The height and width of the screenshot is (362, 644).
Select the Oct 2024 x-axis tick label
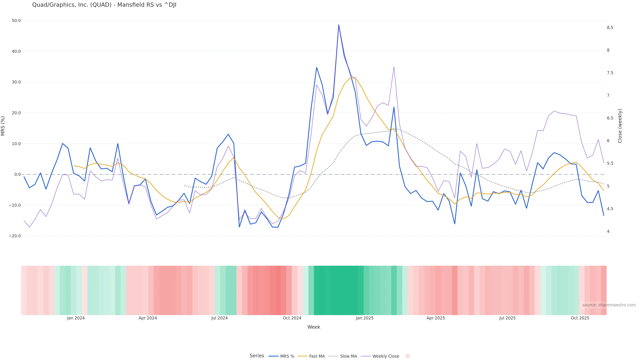click(x=292, y=318)
